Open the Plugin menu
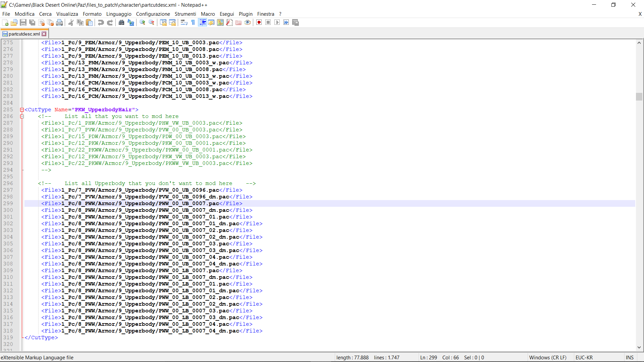The width and height of the screenshot is (644, 362). [245, 14]
